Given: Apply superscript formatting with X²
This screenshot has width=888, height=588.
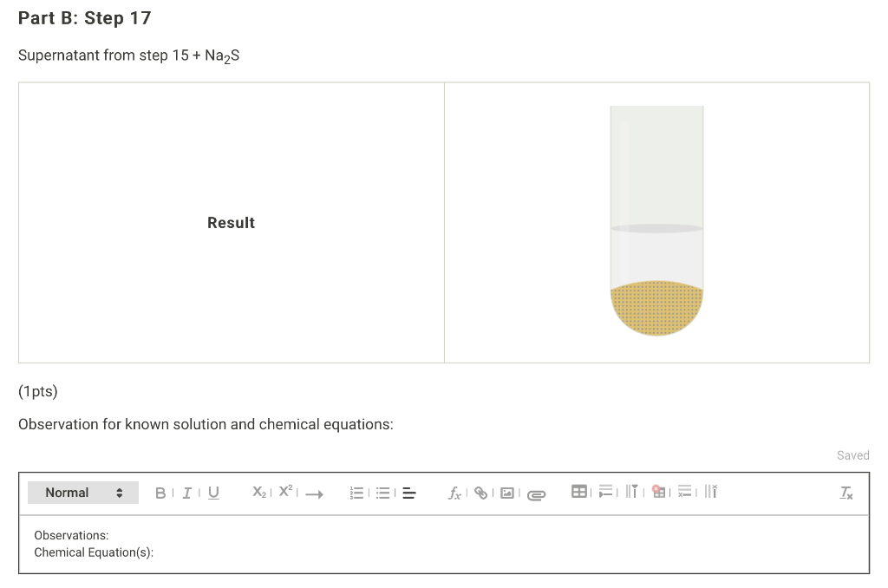Looking at the screenshot, I should click(284, 493).
